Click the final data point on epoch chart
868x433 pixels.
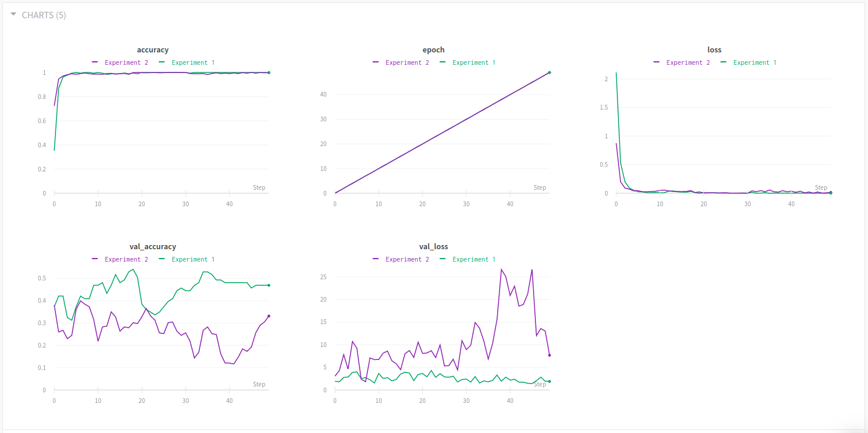[550, 72]
